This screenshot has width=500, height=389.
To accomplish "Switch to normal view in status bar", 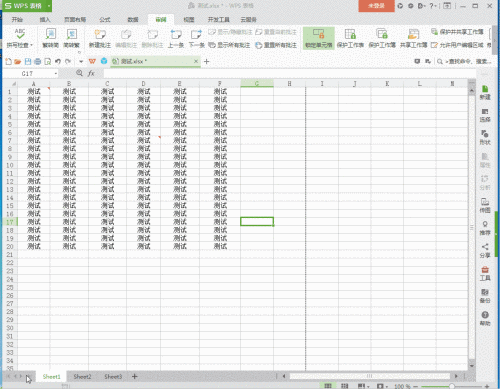I will click(328, 386).
